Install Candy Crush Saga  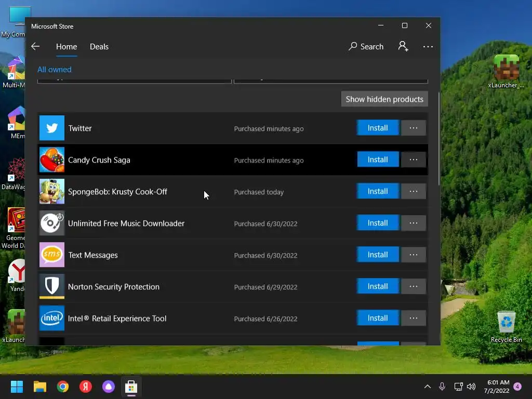pos(378,159)
